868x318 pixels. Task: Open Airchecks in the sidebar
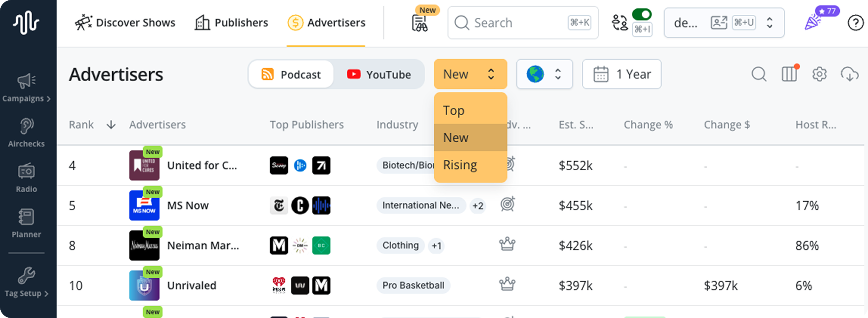tap(26, 133)
